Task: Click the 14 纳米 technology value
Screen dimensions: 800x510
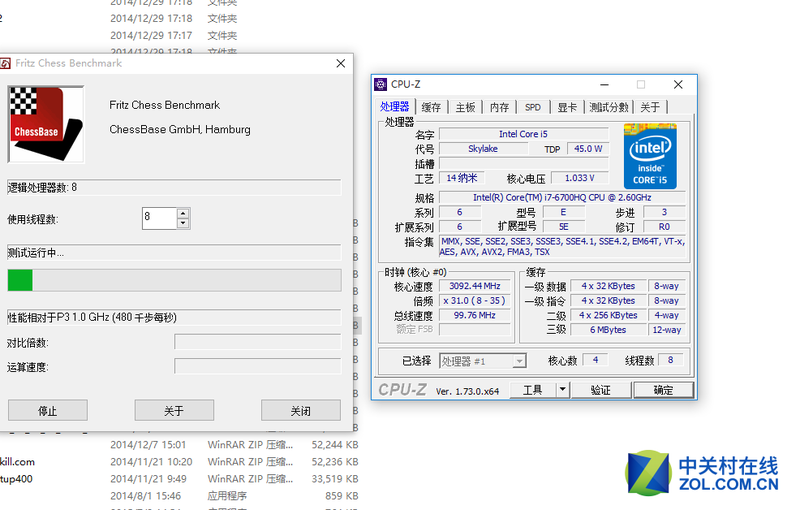Action: coord(462,178)
